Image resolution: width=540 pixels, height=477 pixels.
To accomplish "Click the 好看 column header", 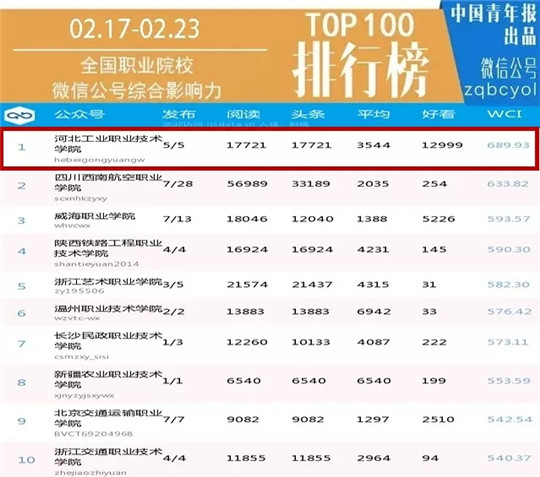I will (x=438, y=114).
